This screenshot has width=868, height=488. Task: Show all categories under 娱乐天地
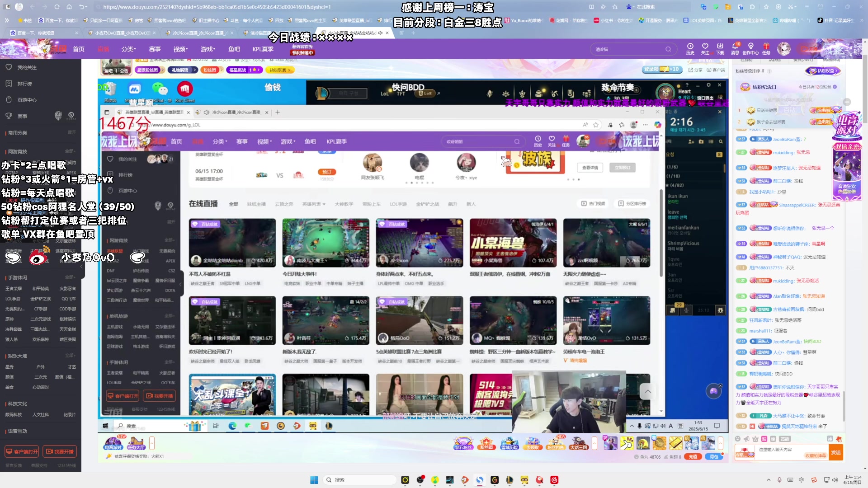pyautogui.click(x=70, y=356)
